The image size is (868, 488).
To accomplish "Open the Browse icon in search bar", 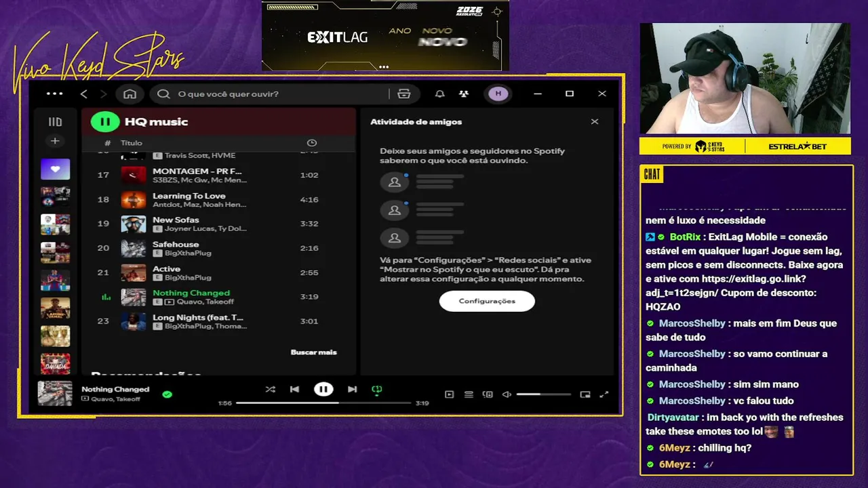I will 404,94.
